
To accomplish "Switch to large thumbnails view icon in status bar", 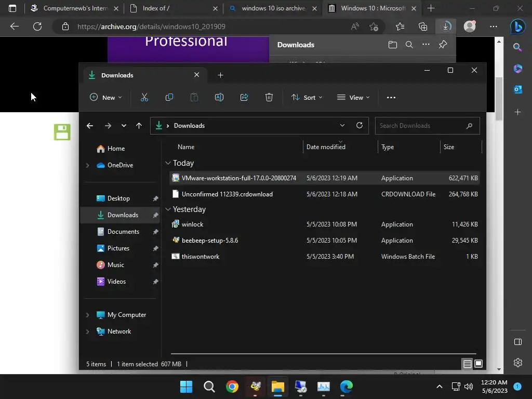I will pyautogui.click(x=478, y=364).
